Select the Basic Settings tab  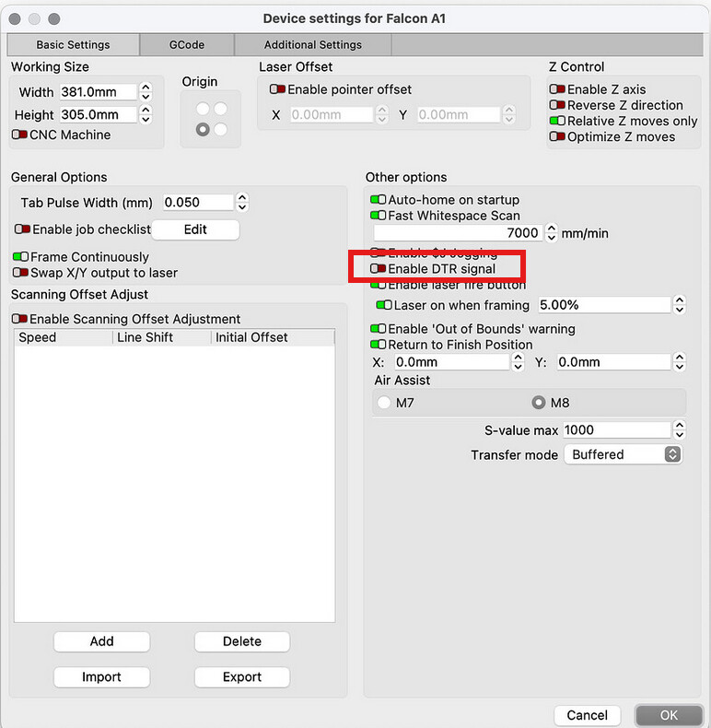click(x=74, y=44)
